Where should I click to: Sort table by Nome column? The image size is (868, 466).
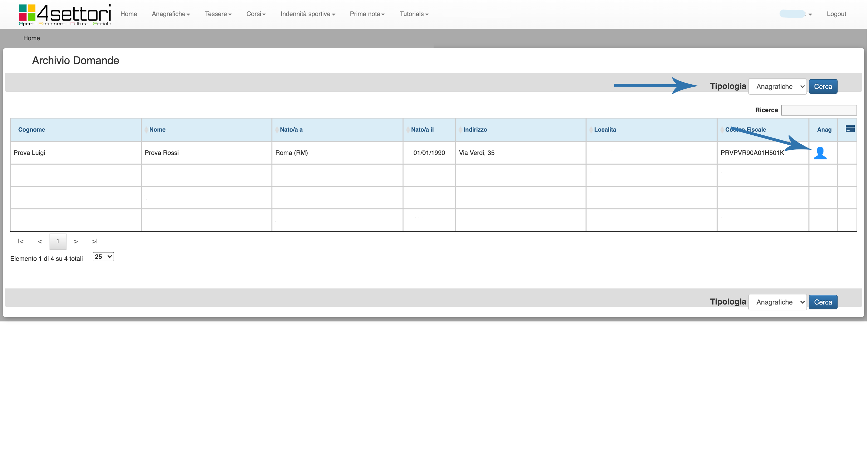click(157, 130)
